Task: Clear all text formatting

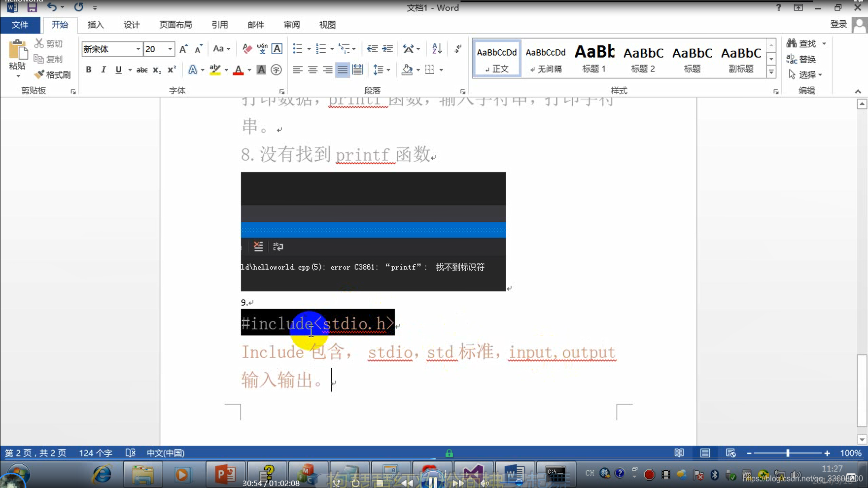Action: pos(246,48)
